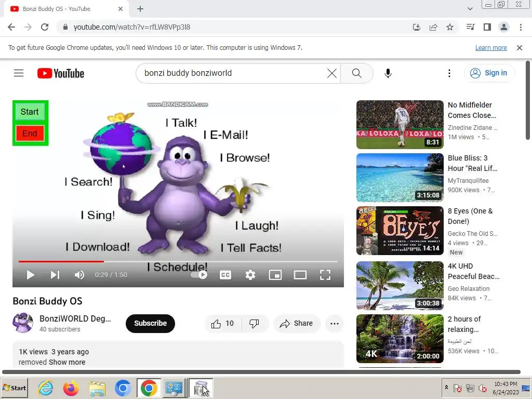532x399 pixels.
Task: Search by voice with the microphone
Action: point(388,73)
